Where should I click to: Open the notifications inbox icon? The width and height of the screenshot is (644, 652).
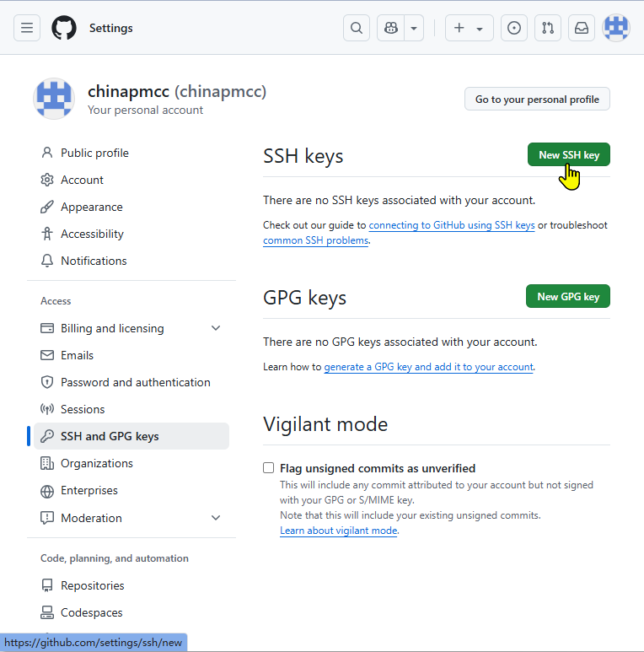tap(582, 28)
